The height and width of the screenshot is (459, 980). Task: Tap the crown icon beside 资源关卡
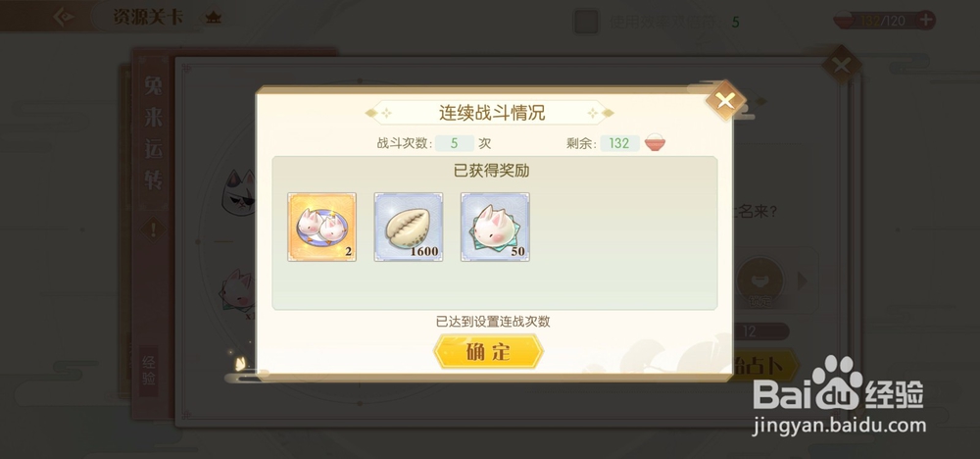click(x=214, y=18)
